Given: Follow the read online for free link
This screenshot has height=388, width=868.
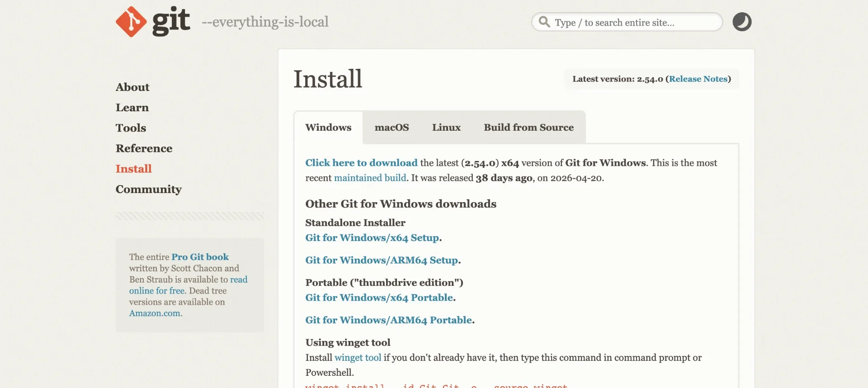Looking at the screenshot, I should click(x=189, y=285).
